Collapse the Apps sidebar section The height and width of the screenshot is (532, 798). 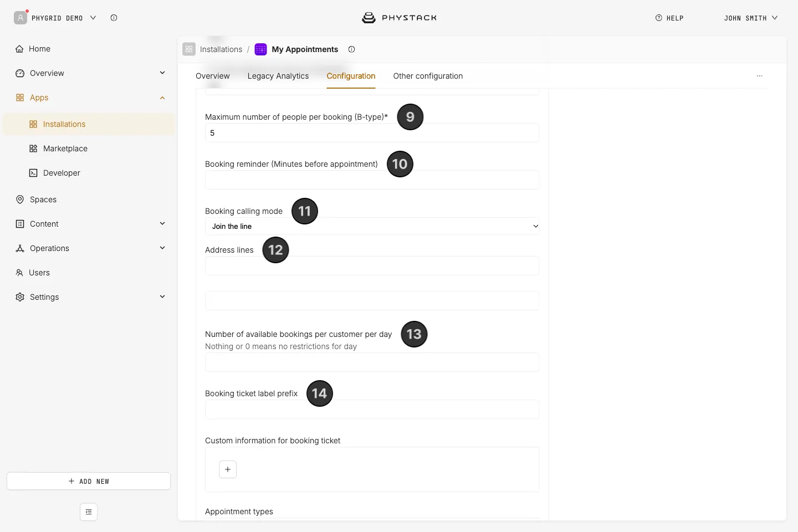tap(162, 98)
